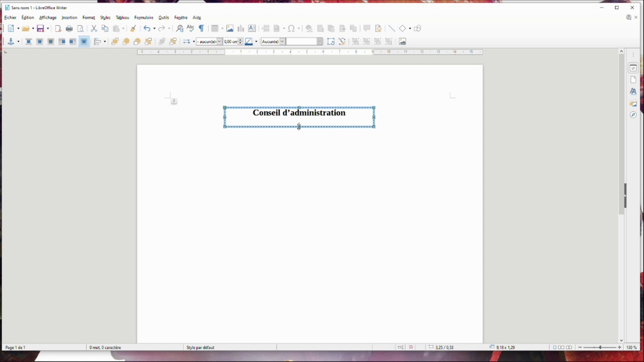Screen dimensions: 644x362
Task: Insert a text box
Action: (252, 29)
